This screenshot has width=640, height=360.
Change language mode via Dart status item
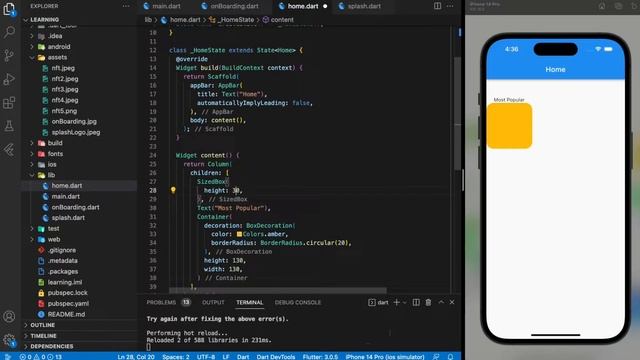pos(243,357)
